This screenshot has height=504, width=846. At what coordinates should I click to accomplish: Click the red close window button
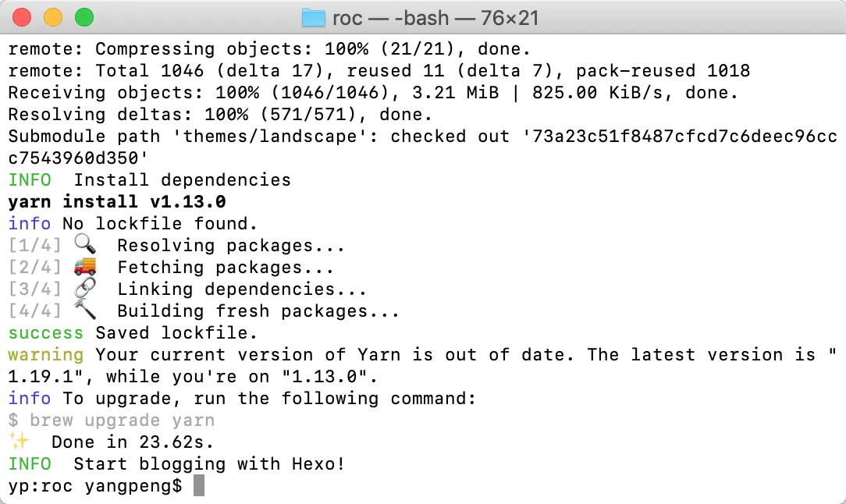pos(22,17)
